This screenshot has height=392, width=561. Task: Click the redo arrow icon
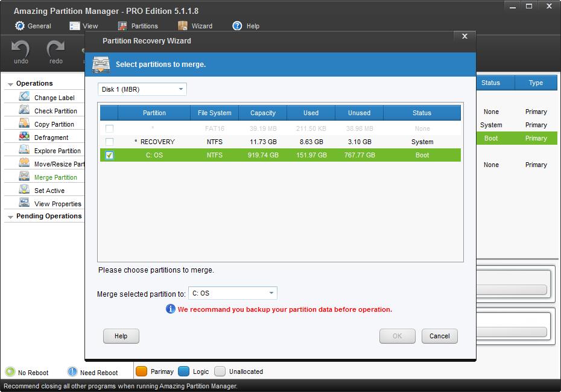click(55, 48)
